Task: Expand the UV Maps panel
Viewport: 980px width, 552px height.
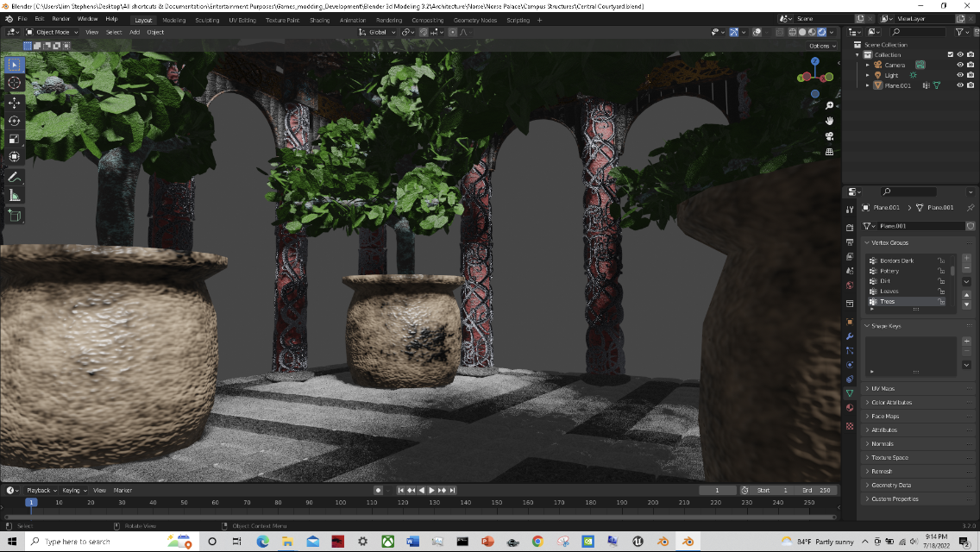Action: point(883,389)
